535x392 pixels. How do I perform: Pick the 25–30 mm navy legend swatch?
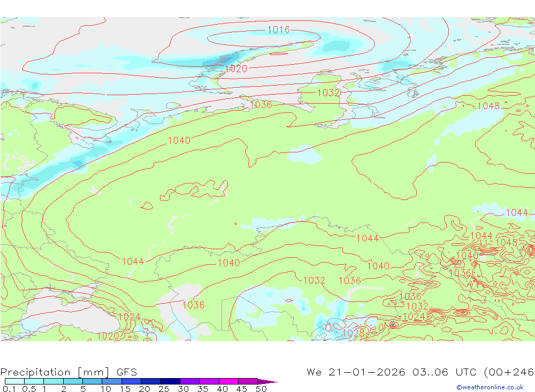pyautogui.click(x=170, y=381)
